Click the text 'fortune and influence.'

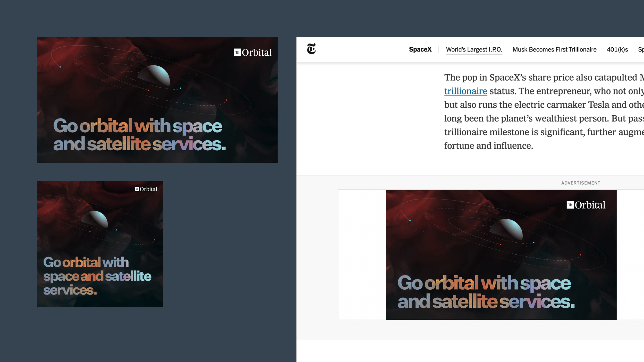pos(488,146)
